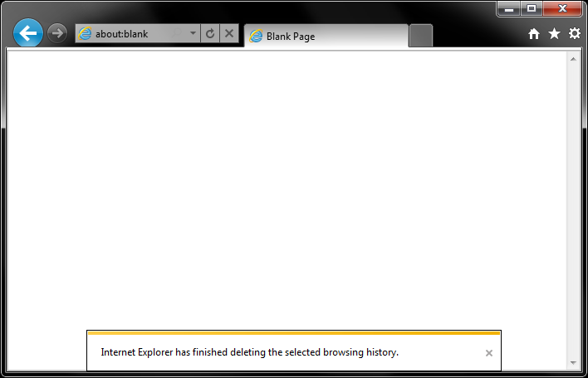Open a new tab with the empty tab button
The width and height of the screenshot is (588, 378).
click(421, 36)
